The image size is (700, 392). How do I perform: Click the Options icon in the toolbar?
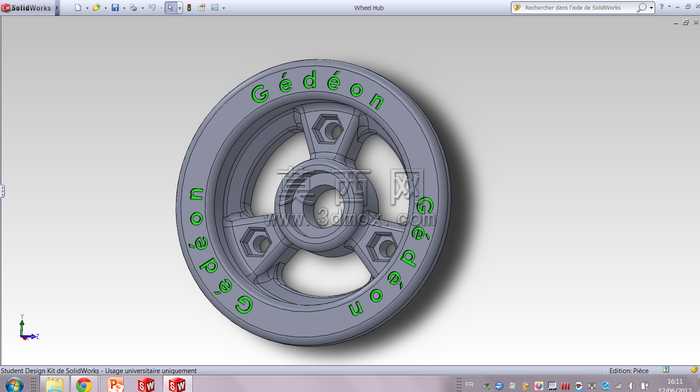215,8
